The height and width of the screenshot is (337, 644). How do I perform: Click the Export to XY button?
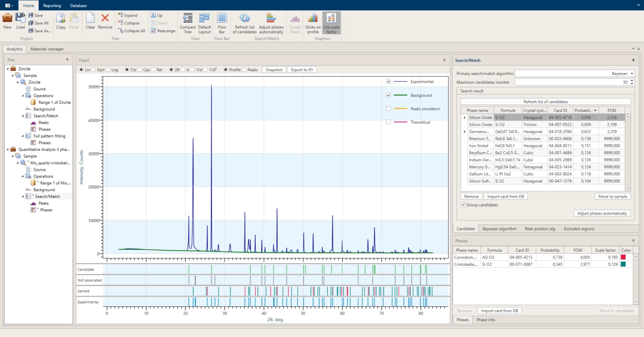pos(302,70)
